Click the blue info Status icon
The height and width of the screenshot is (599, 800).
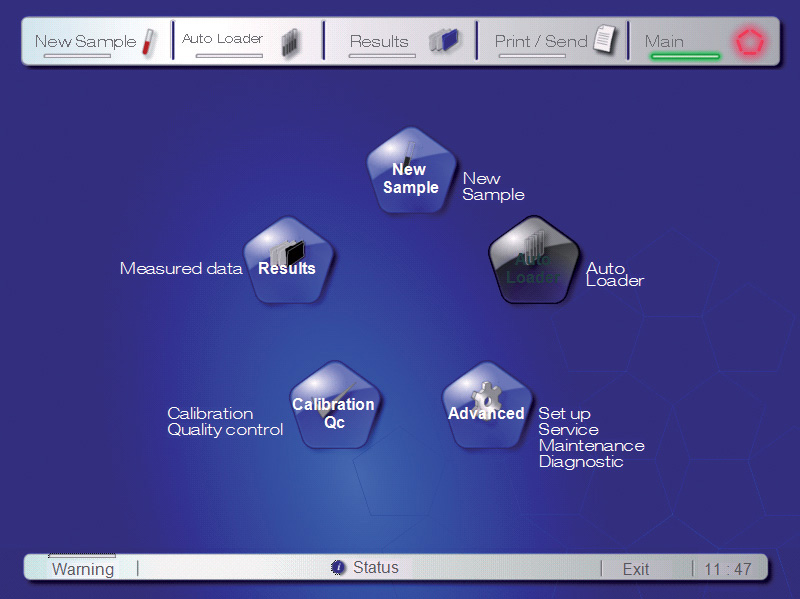tap(338, 568)
